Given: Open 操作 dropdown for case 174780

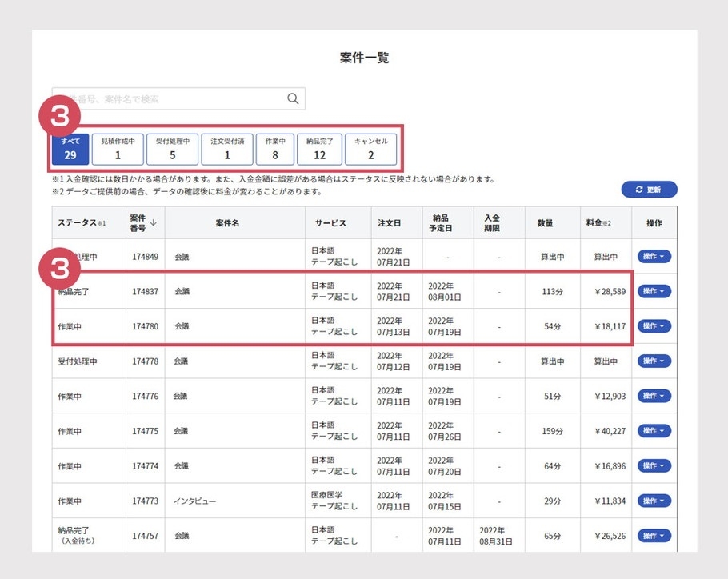Looking at the screenshot, I should [x=654, y=326].
